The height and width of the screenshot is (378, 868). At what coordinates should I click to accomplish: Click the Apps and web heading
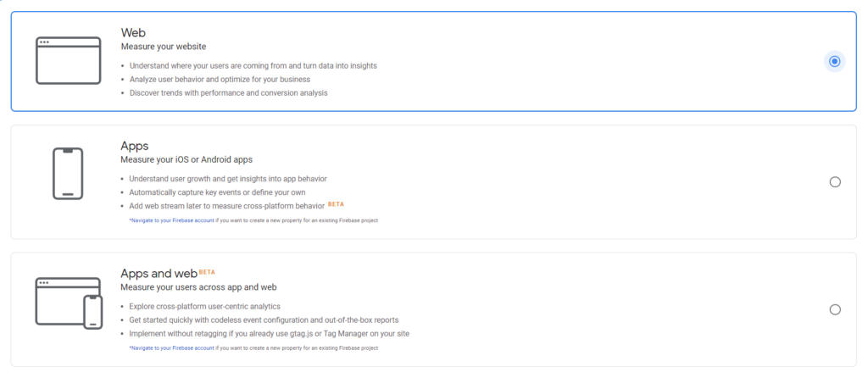coord(159,274)
